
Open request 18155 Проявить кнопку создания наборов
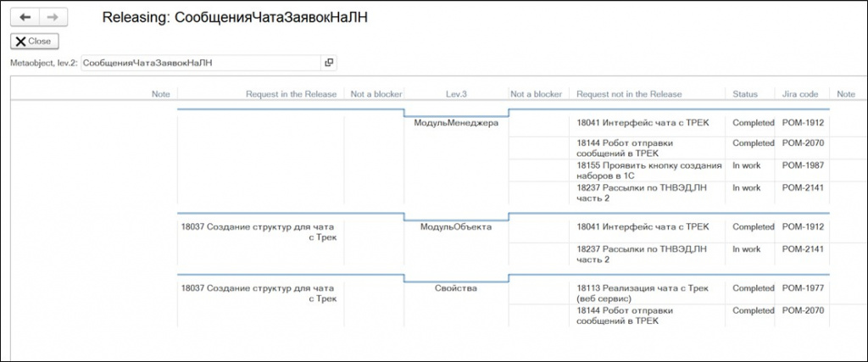point(648,170)
